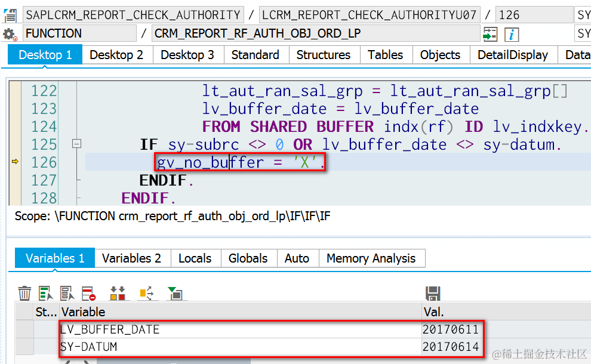Click the SY-DATUM variable cell
Image resolution: width=591 pixels, height=364 pixels.
tap(240, 347)
